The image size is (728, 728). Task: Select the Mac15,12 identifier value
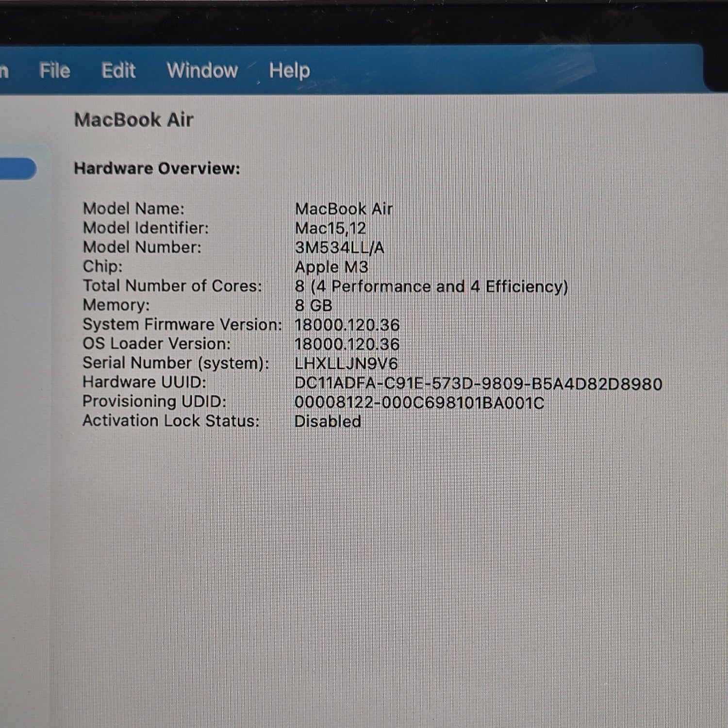click(x=331, y=229)
